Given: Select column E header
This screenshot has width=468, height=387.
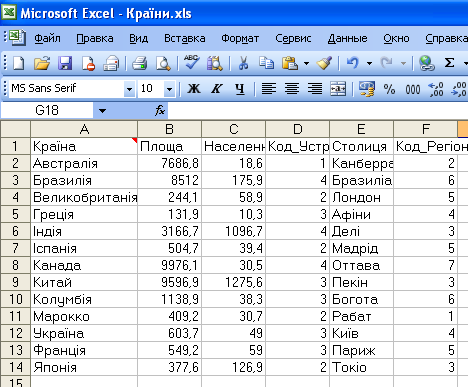Looking at the screenshot, I should point(361,129).
